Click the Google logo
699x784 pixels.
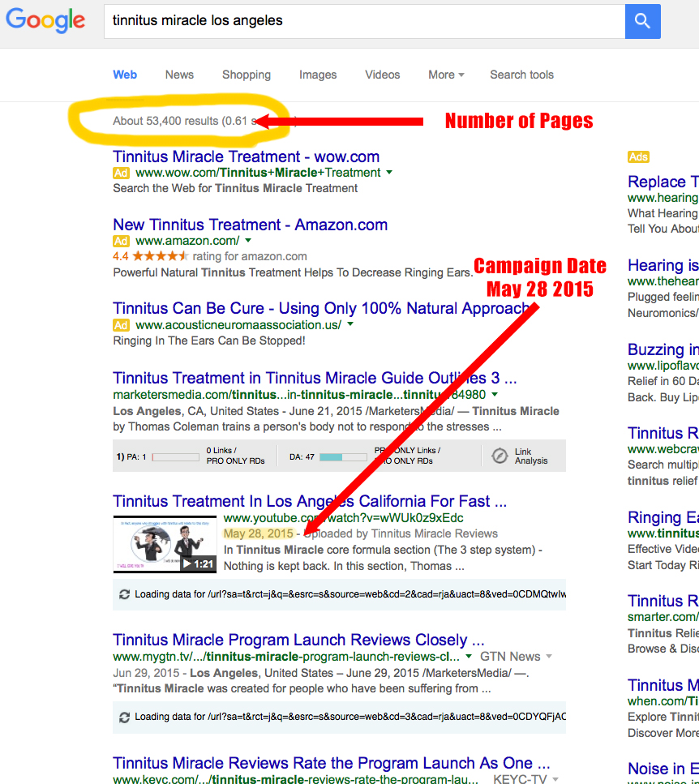(x=45, y=20)
